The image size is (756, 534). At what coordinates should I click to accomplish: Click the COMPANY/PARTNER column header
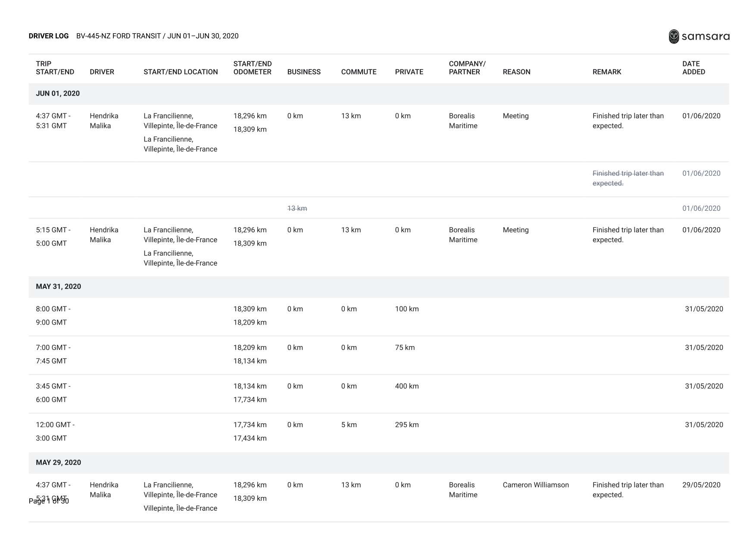pyautogui.click(x=467, y=68)
